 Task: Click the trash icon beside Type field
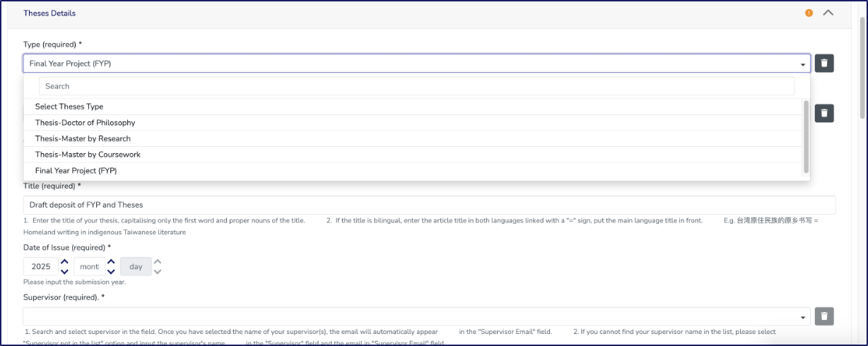point(824,64)
